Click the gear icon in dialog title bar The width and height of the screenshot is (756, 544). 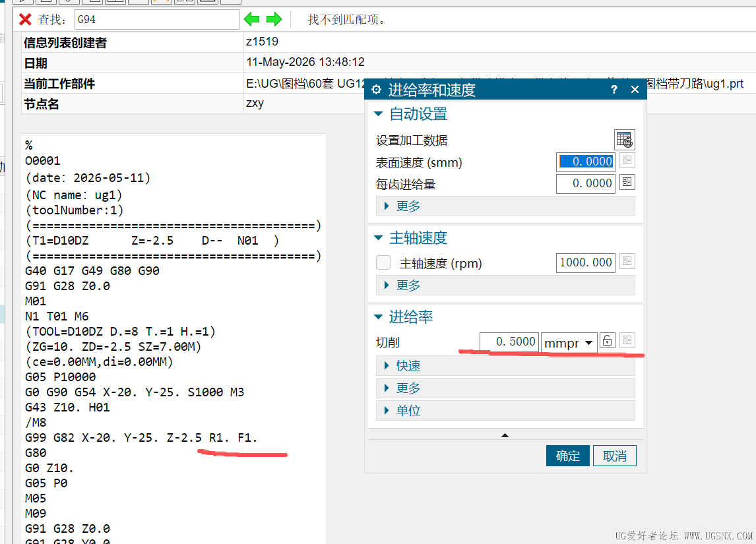click(377, 90)
